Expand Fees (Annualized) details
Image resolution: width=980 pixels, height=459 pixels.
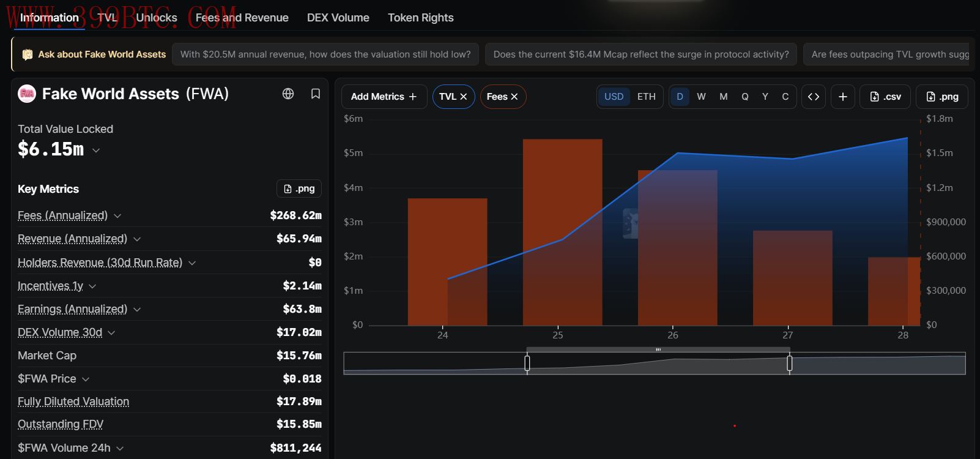pos(117,216)
